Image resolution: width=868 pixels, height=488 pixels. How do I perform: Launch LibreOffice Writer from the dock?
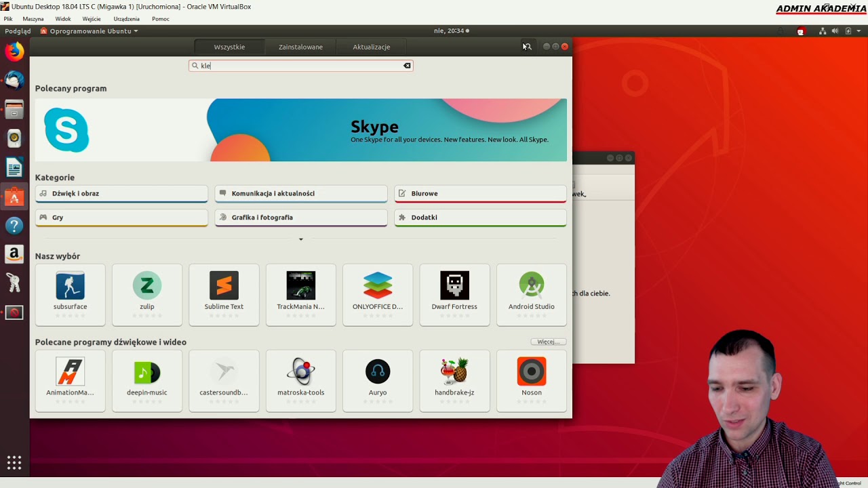14,167
